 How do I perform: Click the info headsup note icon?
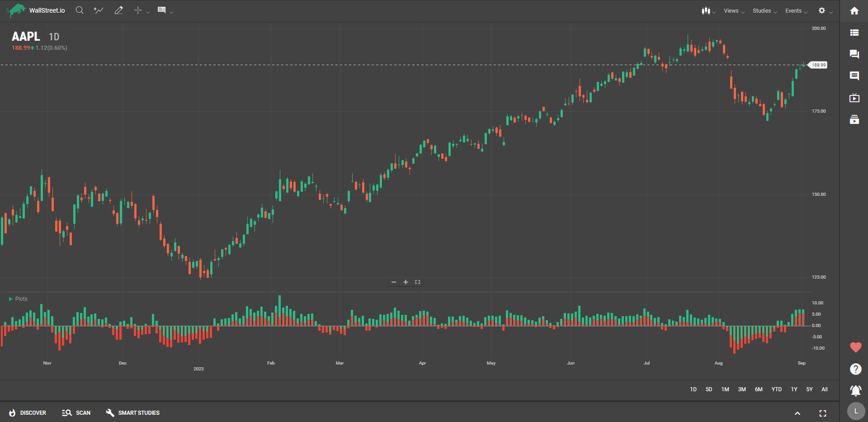click(161, 10)
